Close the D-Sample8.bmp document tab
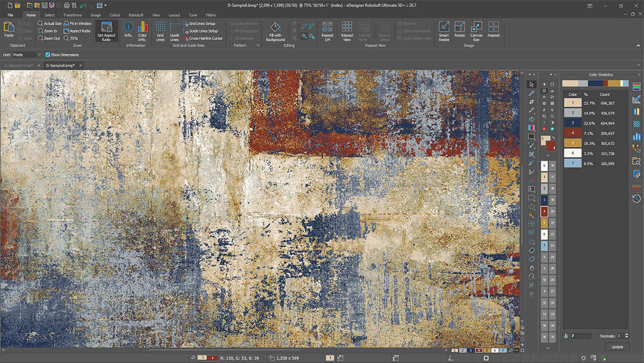This screenshot has width=644, height=363. pyautogui.click(x=80, y=65)
